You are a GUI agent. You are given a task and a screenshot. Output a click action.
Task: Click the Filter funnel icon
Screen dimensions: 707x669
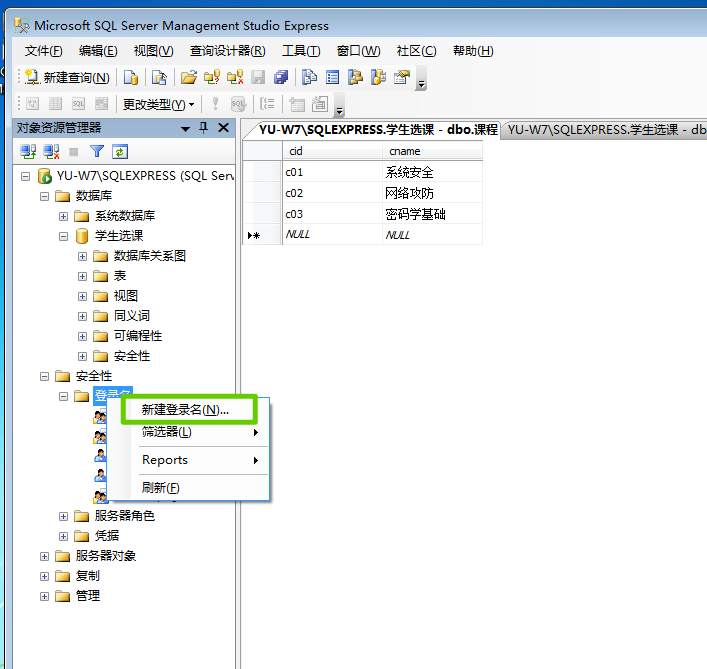pyautogui.click(x=96, y=151)
